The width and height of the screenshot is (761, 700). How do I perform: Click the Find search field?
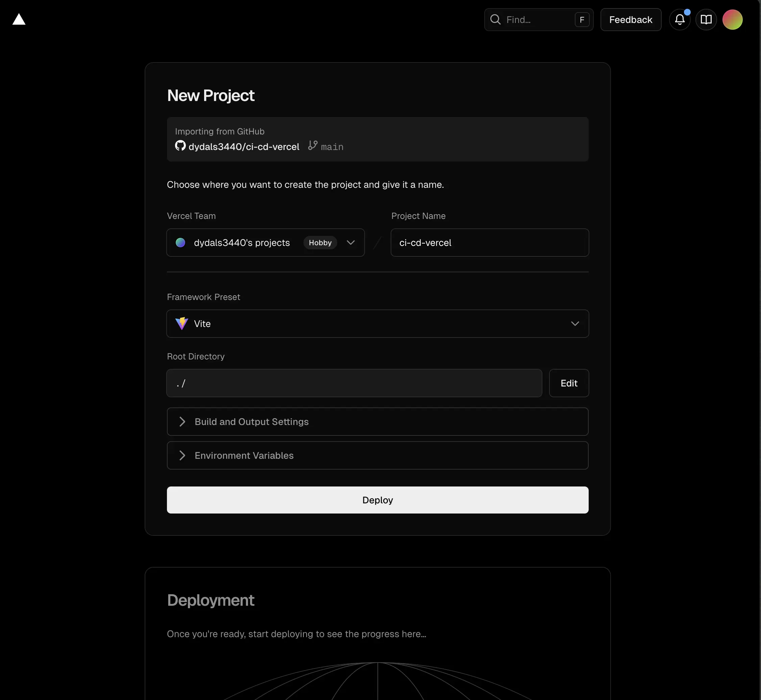click(538, 20)
